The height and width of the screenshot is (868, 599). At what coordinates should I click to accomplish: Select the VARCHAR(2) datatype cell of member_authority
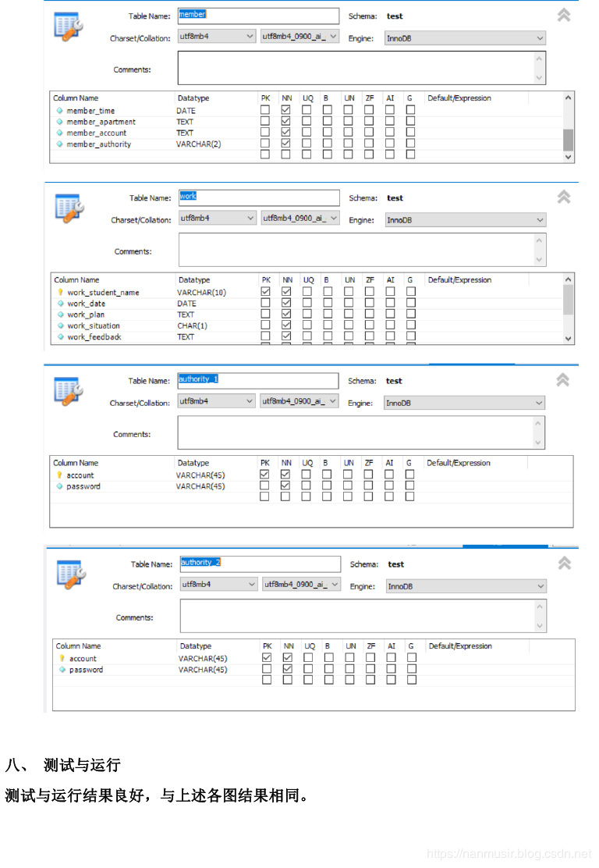(x=199, y=144)
